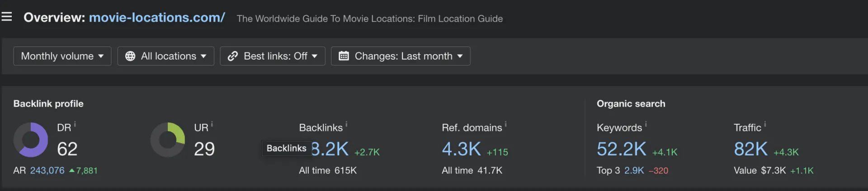868x191 pixels.
Task: Click the page title description text
Action: click(370, 19)
